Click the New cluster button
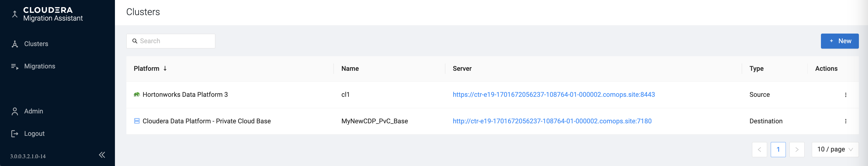Image resolution: width=868 pixels, height=166 pixels. coord(839,41)
